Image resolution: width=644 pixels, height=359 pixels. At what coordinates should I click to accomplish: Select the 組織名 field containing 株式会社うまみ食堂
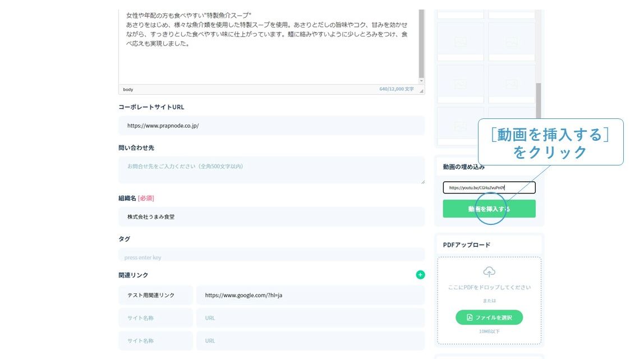pos(272,217)
